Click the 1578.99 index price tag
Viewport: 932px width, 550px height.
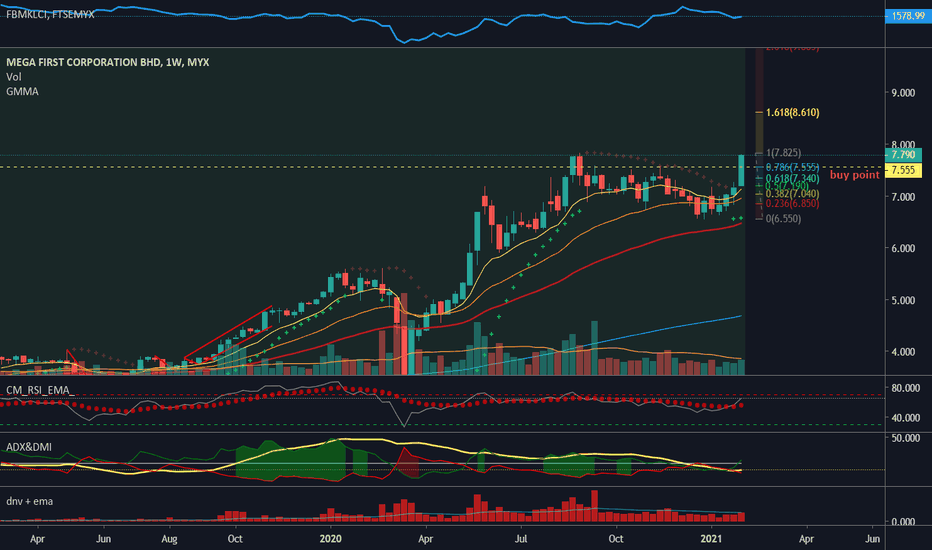pos(908,16)
